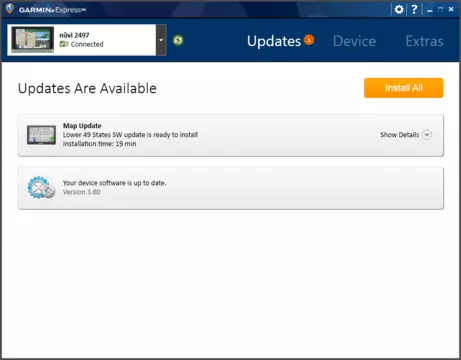Open help via the question mark icon
The width and height of the screenshot is (461, 360).
(414, 9)
